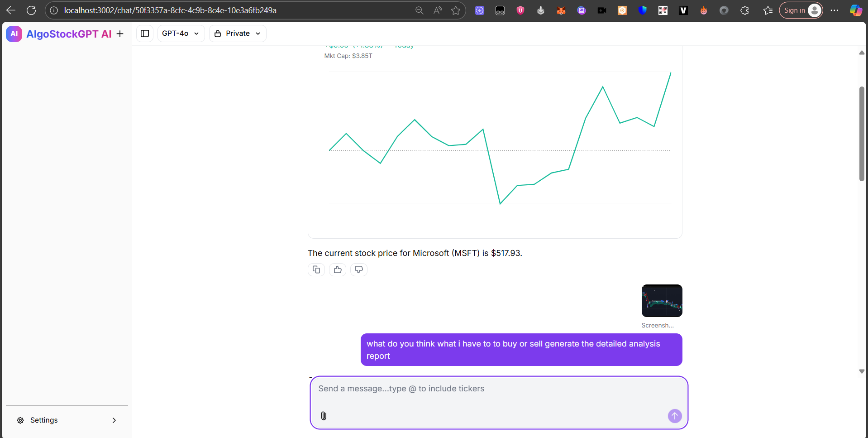
Task: Open the favorites list icon
Action: coord(768,10)
